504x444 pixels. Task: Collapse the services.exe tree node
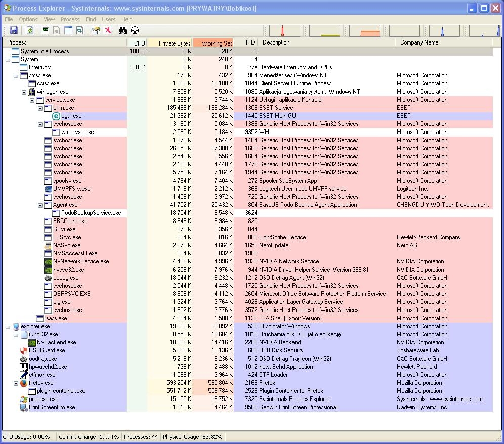click(x=32, y=100)
